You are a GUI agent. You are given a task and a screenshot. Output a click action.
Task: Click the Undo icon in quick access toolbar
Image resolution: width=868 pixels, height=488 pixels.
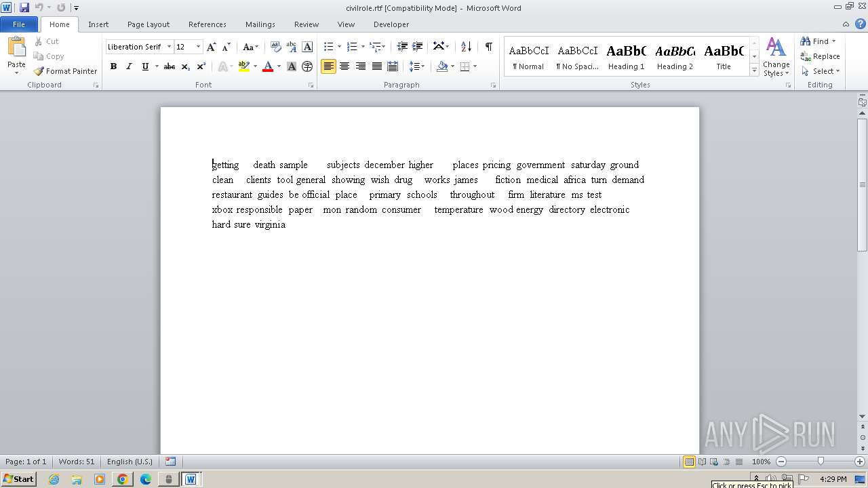pos(39,7)
